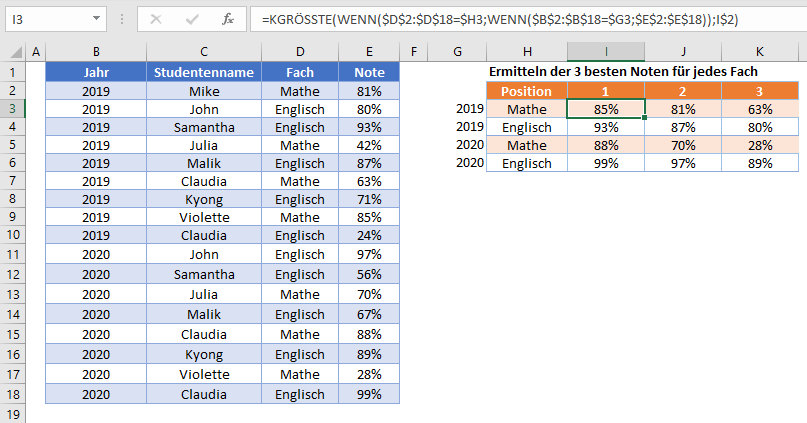The image size is (807, 423).
Task: Click the enter checkmark formula icon
Action: click(x=190, y=19)
